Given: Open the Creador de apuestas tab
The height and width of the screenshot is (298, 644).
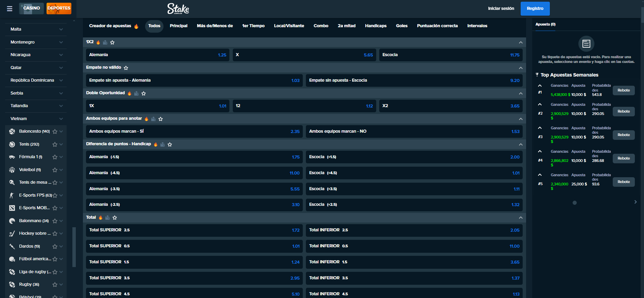Looking at the screenshot, I should [114, 26].
